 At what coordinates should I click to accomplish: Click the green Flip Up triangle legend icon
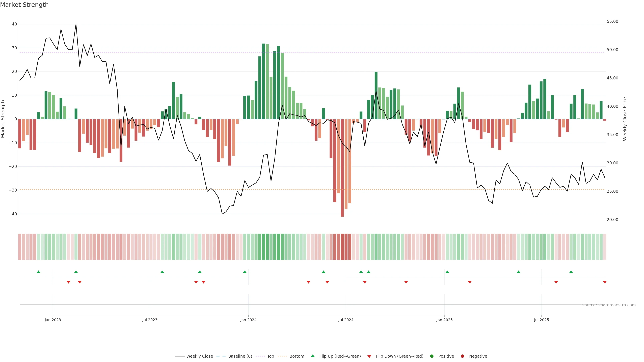click(x=312, y=356)
